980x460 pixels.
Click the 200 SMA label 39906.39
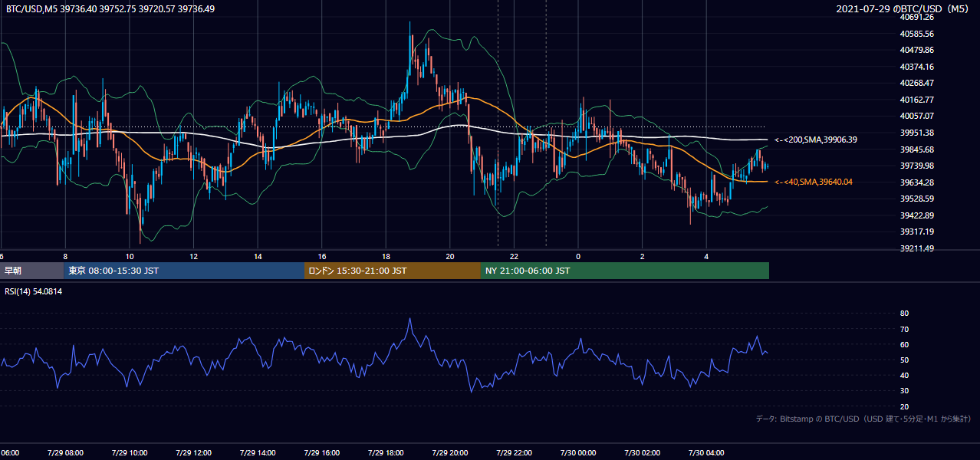(x=815, y=140)
